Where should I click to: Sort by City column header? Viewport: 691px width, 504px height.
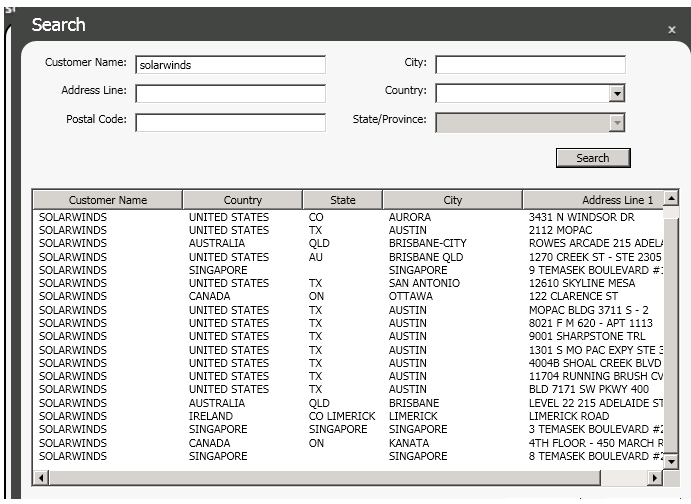coord(453,200)
